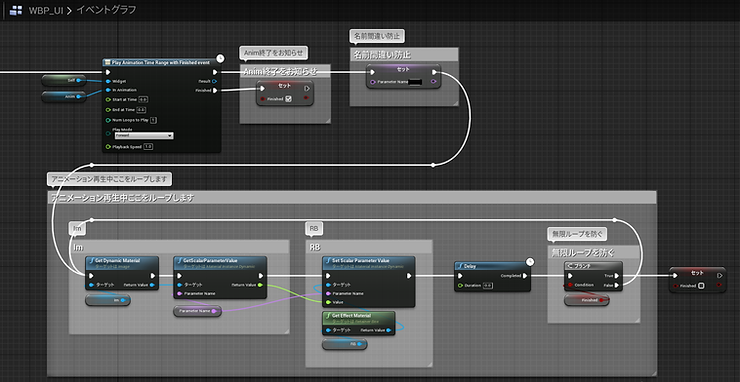Click green Value pin on Set Scalar Parameter Value
Image resolution: width=740 pixels, height=382 pixels.
tap(328, 302)
